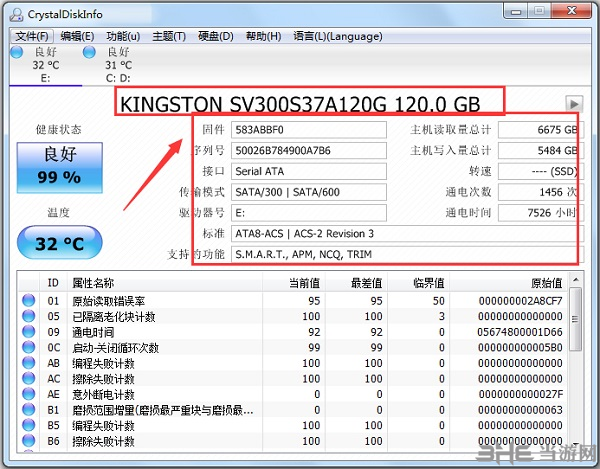Click the KINGSTON SV300S37A120G 120.0 GB title
Viewport: 600px width, 469px height.
[x=300, y=104]
